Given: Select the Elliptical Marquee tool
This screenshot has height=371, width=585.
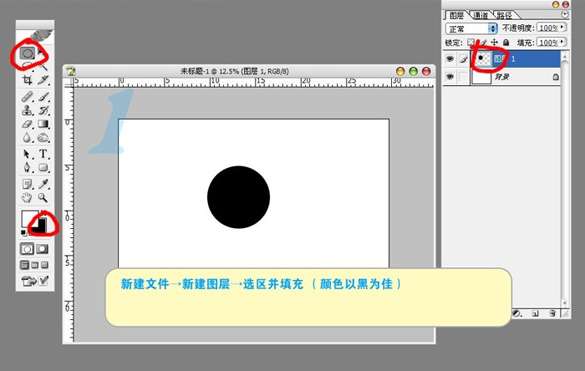Looking at the screenshot, I should tap(27, 54).
